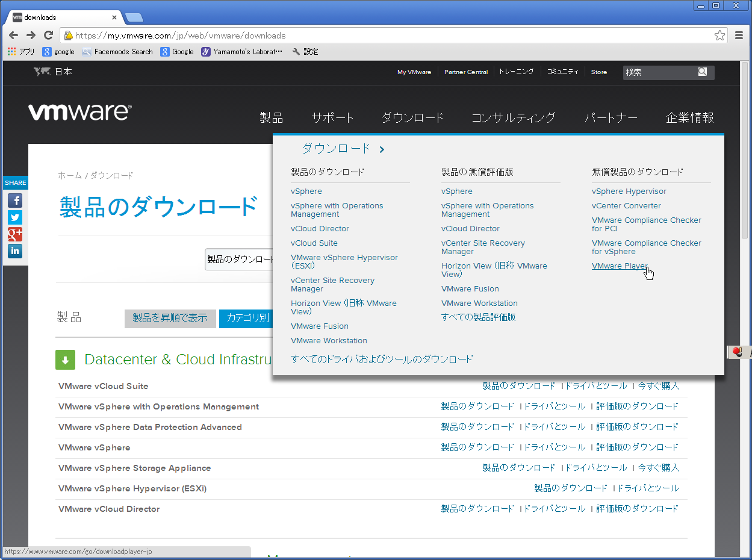Click the カテゴリ別 button

[246, 319]
